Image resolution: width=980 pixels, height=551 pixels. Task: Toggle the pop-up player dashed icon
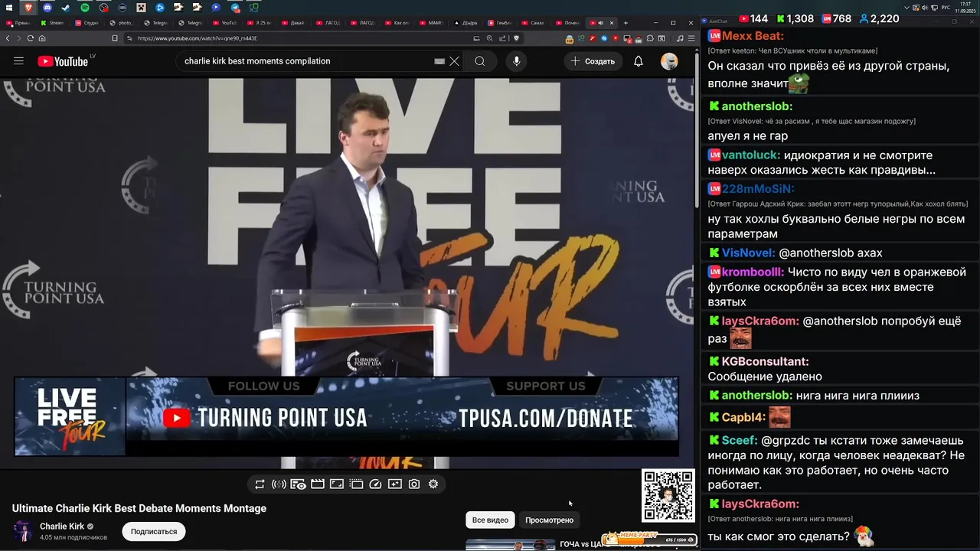(356, 484)
